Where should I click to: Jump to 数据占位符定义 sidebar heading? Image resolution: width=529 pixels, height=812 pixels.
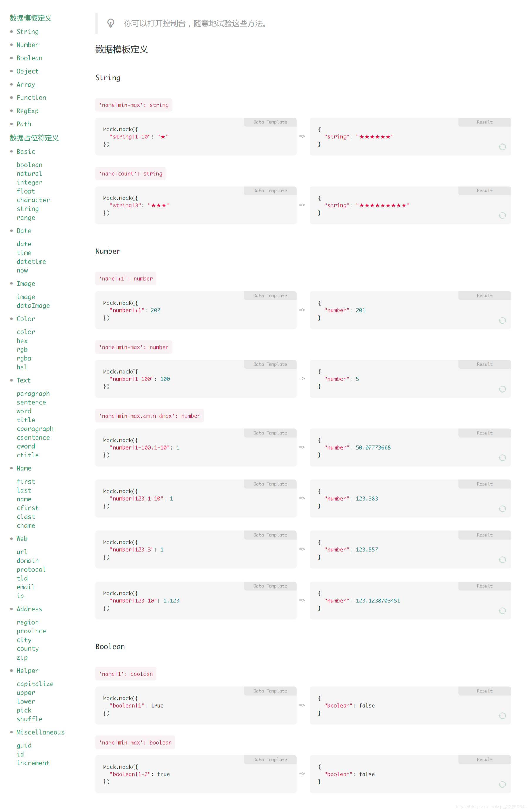(34, 138)
